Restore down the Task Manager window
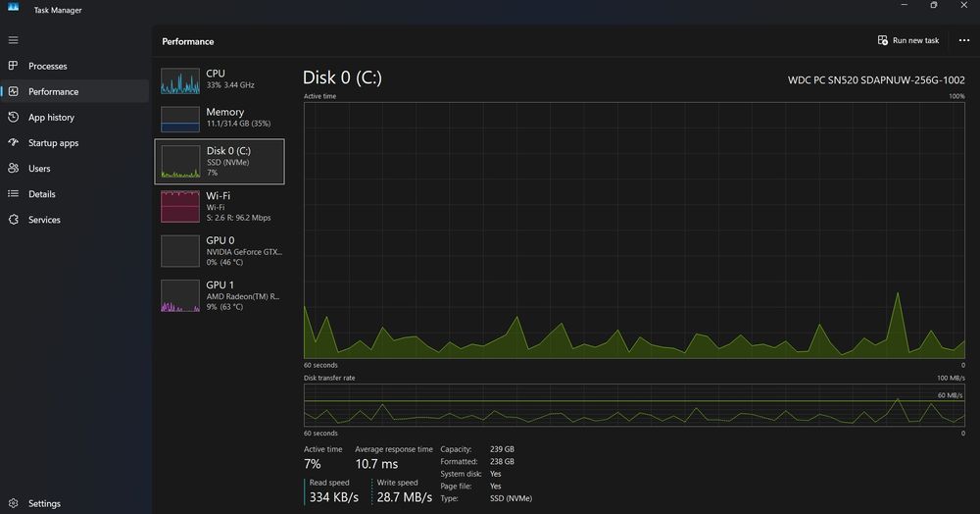 coord(934,5)
